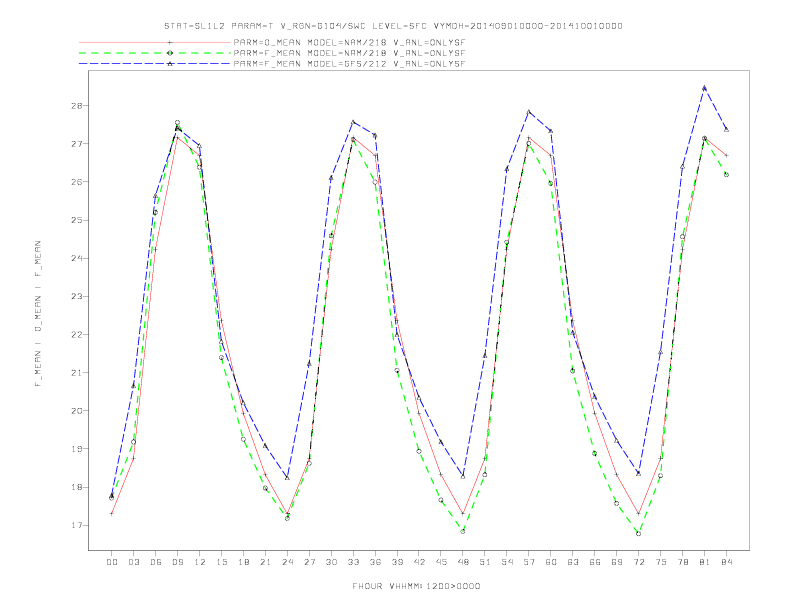Click x-axis forecast hour label 39

(398, 562)
